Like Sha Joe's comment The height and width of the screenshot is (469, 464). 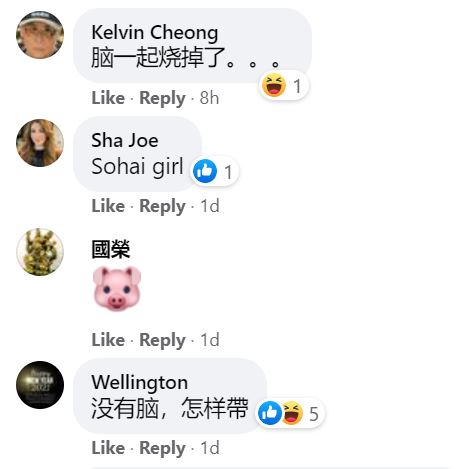click(x=108, y=206)
